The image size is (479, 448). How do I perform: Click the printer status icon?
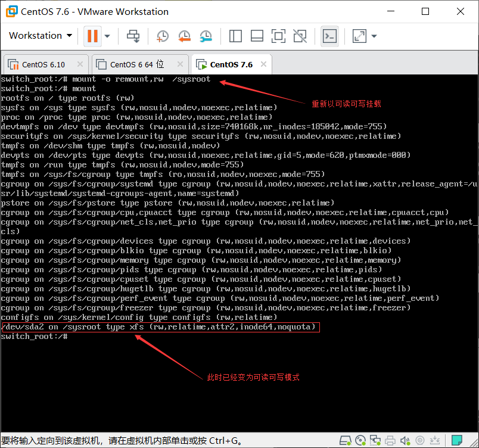pyautogui.click(x=390, y=440)
